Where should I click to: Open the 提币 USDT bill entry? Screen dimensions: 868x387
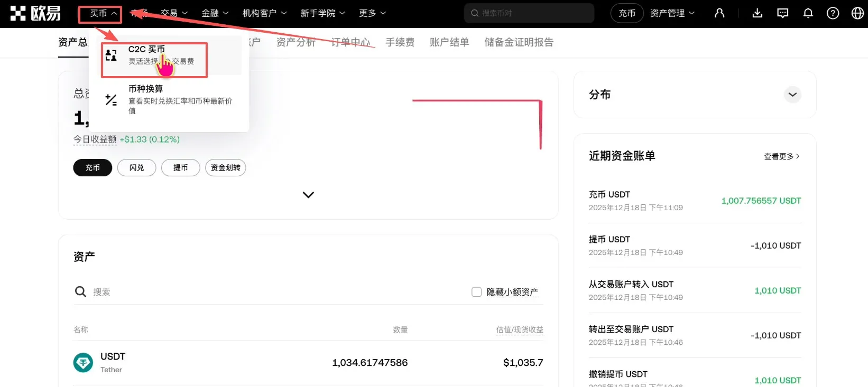pos(695,246)
